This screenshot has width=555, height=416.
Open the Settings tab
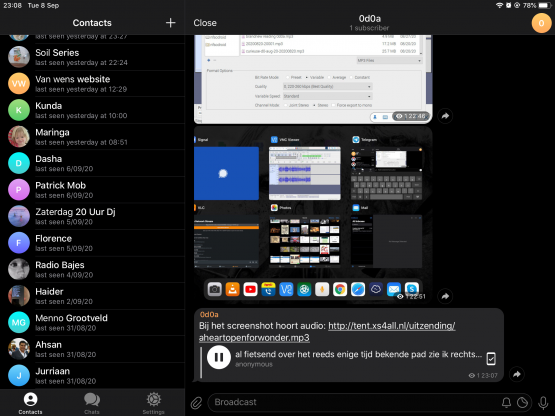pyautogui.click(x=153, y=403)
